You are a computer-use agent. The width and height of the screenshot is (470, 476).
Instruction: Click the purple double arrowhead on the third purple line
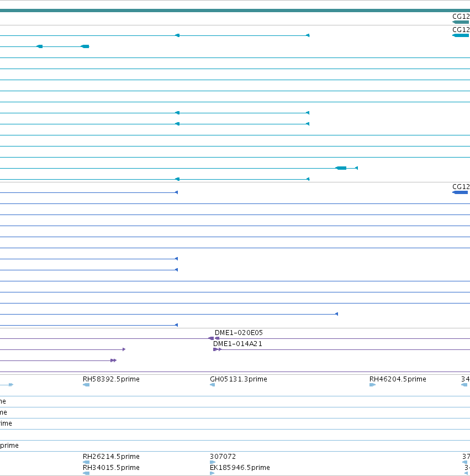pyautogui.click(x=113, y=360)
